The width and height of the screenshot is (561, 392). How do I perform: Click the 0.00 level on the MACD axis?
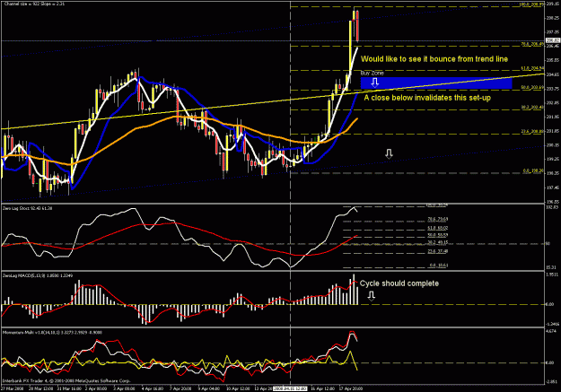coord(550,304)
